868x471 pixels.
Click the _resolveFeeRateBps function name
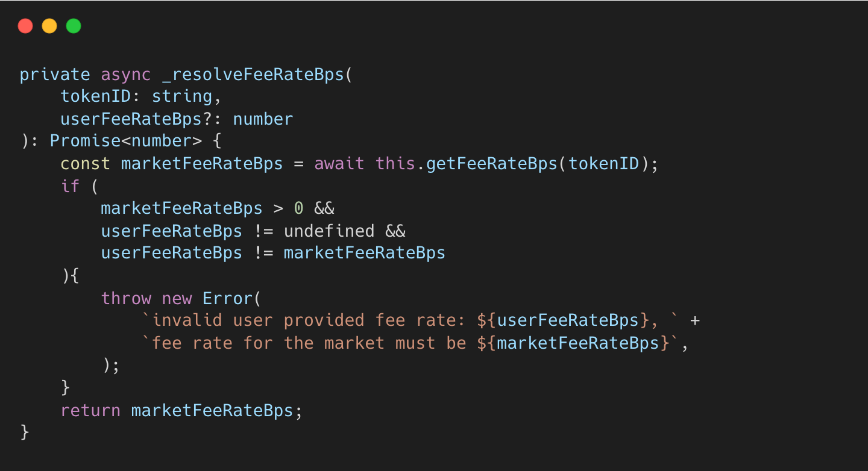click(x=253, y=75)
